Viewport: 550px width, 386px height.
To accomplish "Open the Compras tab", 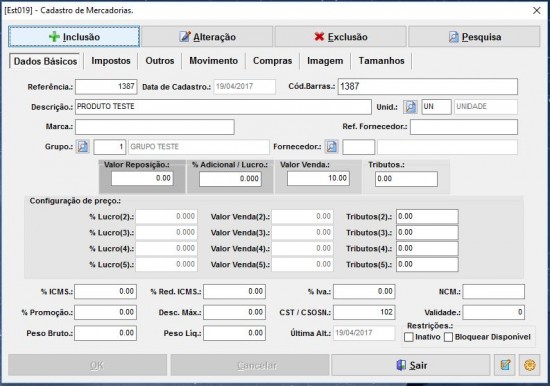I will coord(273,61).
